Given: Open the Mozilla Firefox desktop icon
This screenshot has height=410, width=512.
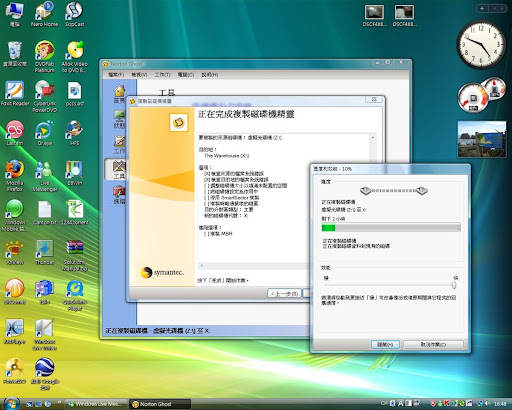Looking at the screenshot, I should pos(14,176).
